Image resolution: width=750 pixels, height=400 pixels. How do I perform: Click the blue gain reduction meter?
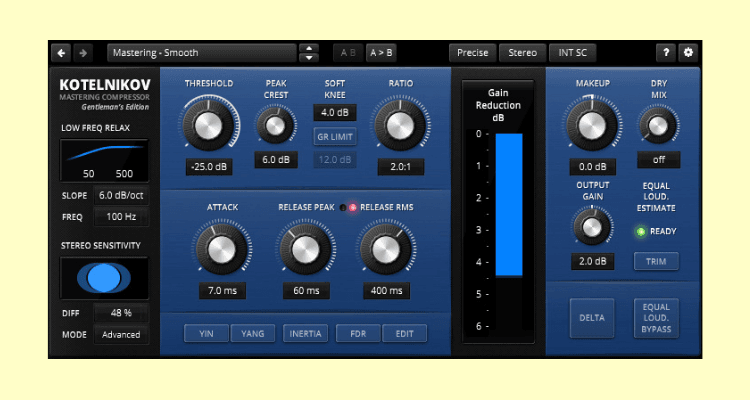(509, 205)
